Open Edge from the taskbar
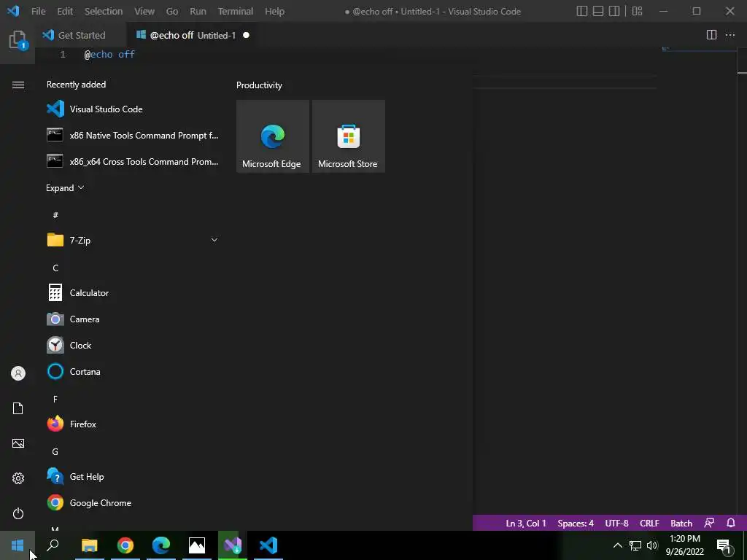Screen dimensions: 747x560 pyautogui.click(x=161, y=545)
